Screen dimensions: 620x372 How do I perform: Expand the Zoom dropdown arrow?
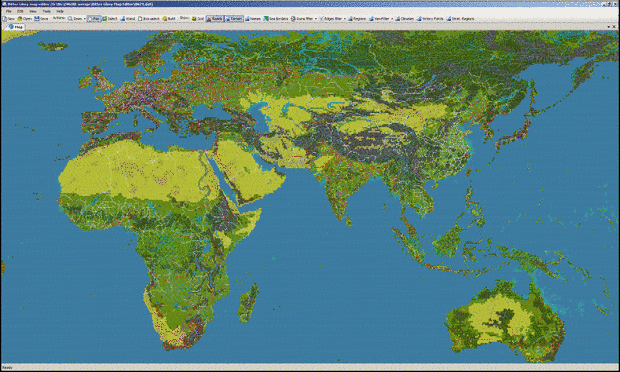[x=84, y=19]
